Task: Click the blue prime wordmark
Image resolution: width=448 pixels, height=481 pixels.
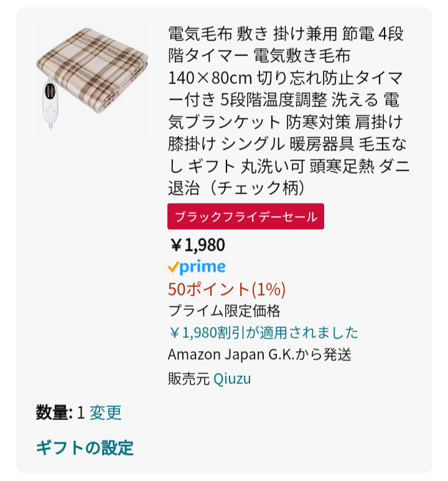Action: pos(202,267)
